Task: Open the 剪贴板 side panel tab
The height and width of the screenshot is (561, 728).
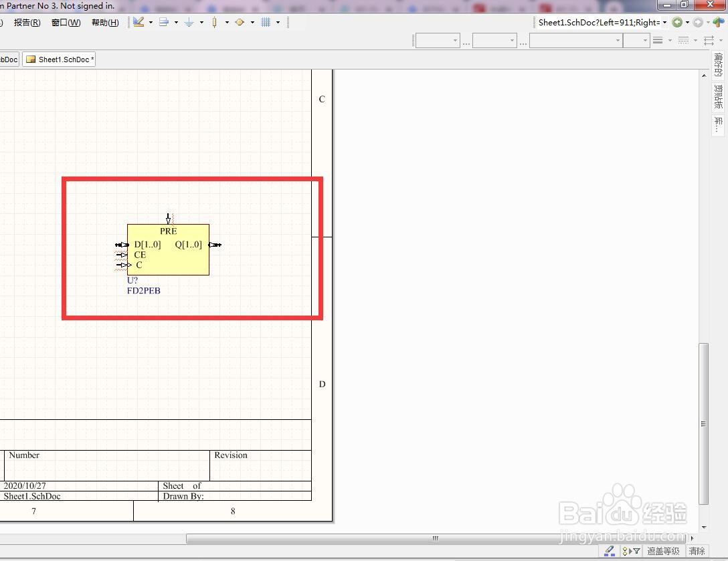Action: tap(718, 96)
